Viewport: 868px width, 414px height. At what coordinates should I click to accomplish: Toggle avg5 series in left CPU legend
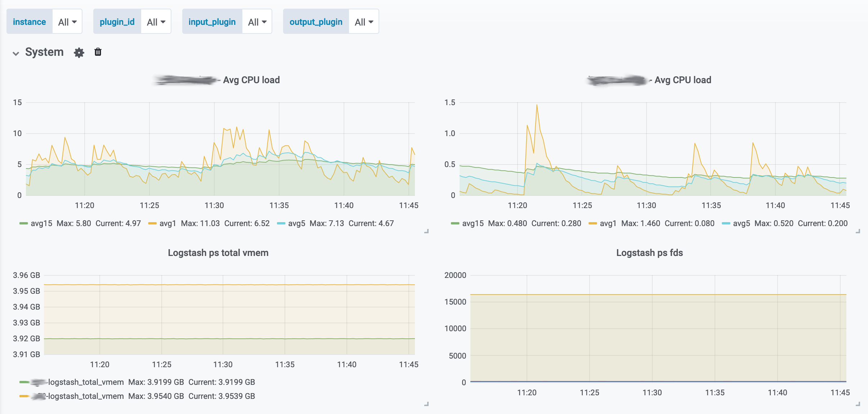pos(296,224)
